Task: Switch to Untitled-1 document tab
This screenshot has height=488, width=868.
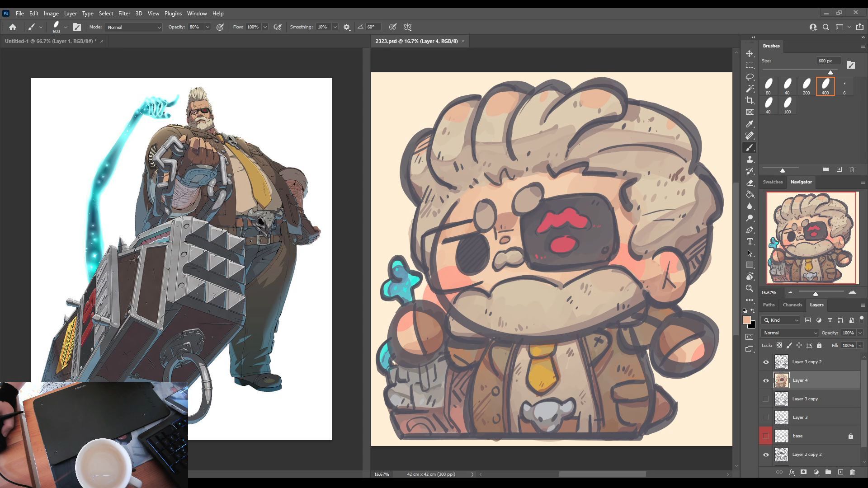Action: [51, 41]
